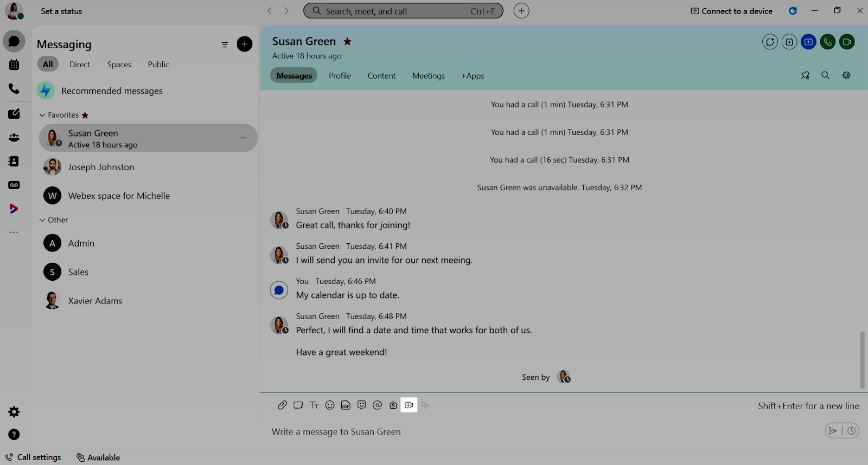868x465 pixels.
Task: Switch to the Content tab
Action: coord(381,76)
